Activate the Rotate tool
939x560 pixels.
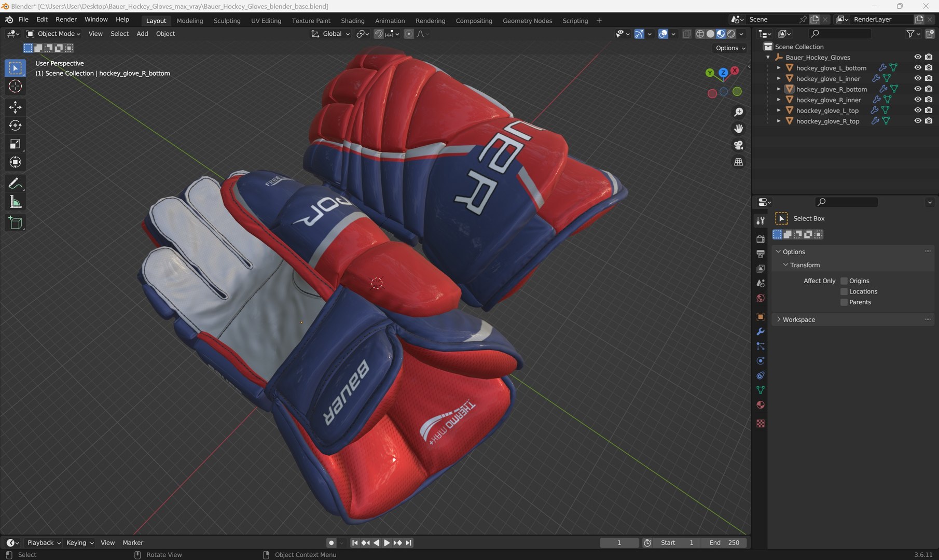pos(15,125)
